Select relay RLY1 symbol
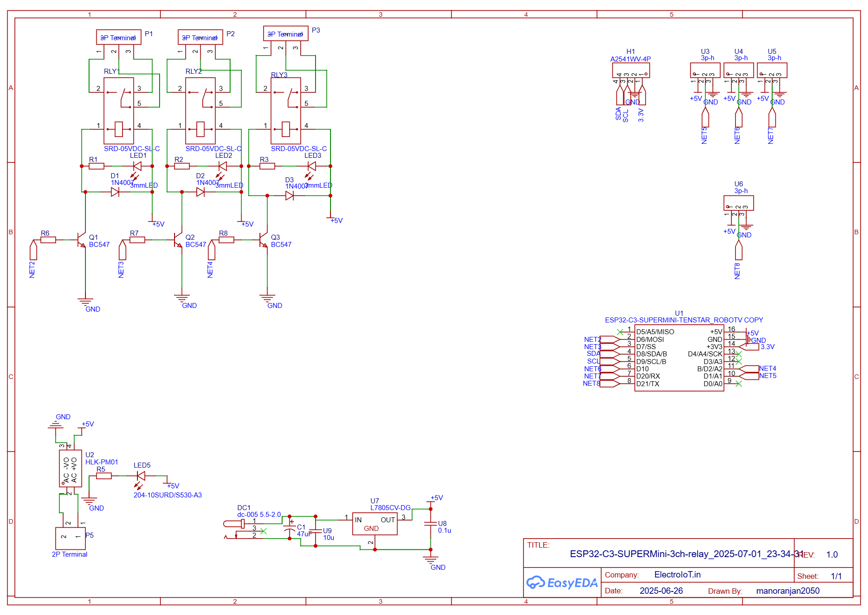Image resolution: width=868 pixels, height=615 pixels. [x=119, y=111]
